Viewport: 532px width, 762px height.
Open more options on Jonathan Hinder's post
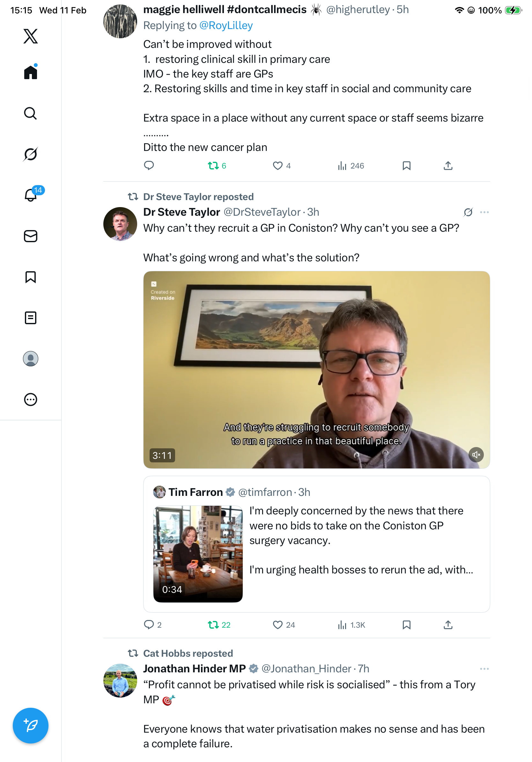point(484,669)
